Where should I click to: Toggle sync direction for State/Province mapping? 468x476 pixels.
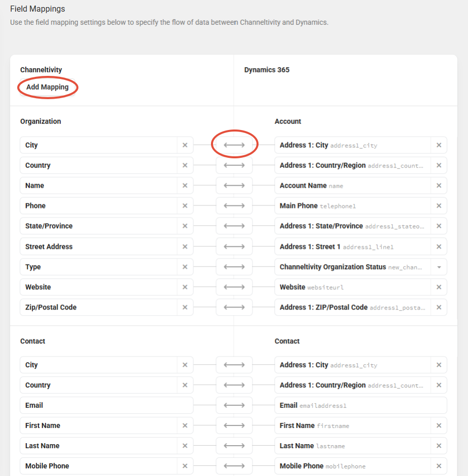coord(234,226)
